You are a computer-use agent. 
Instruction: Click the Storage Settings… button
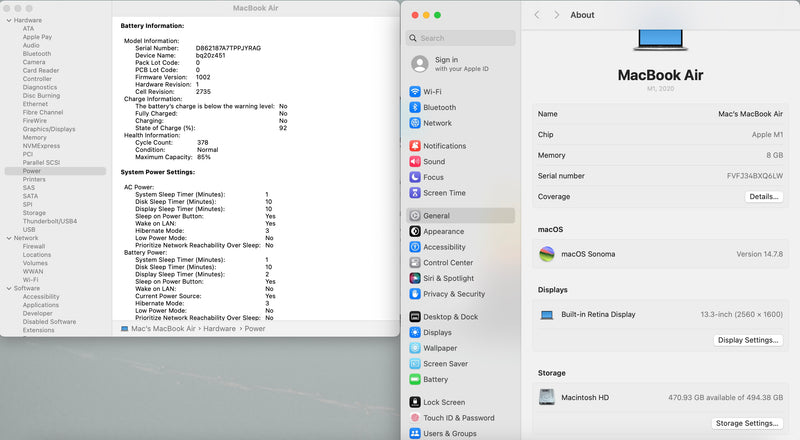[747, 423]
